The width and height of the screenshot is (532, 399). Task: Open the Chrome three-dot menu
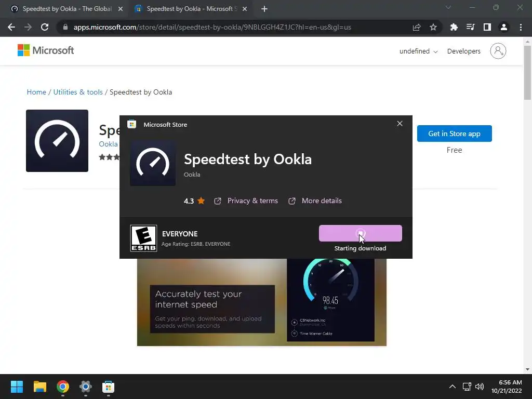[521, 27]
